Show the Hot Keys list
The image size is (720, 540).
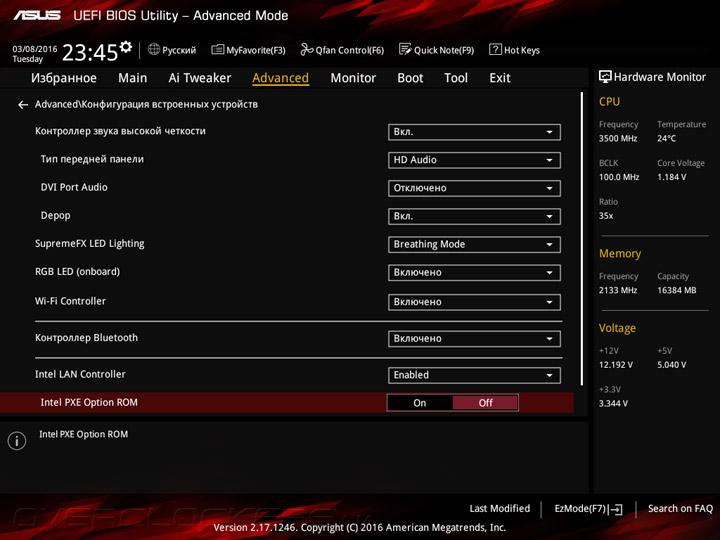514,50
